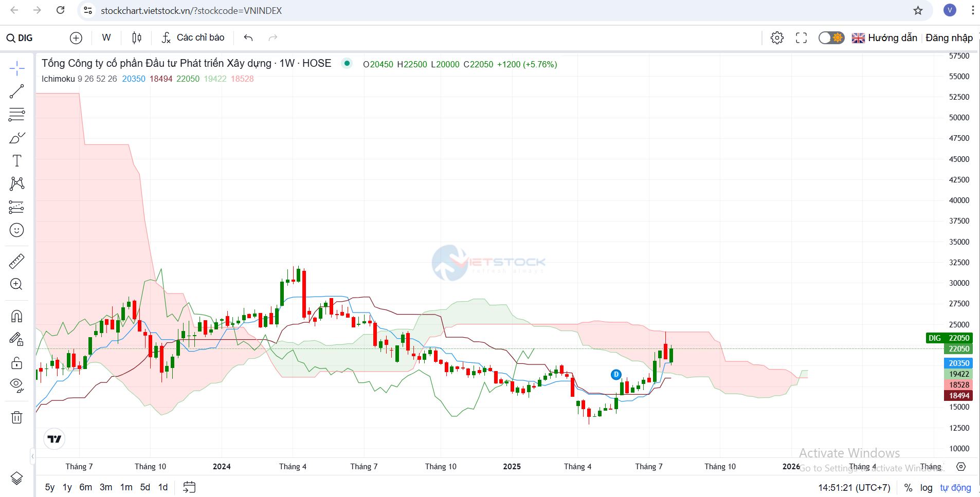Hide all drawings with the eye icon
This screenshot has height=497, width=980.
(x=16, y=385)
